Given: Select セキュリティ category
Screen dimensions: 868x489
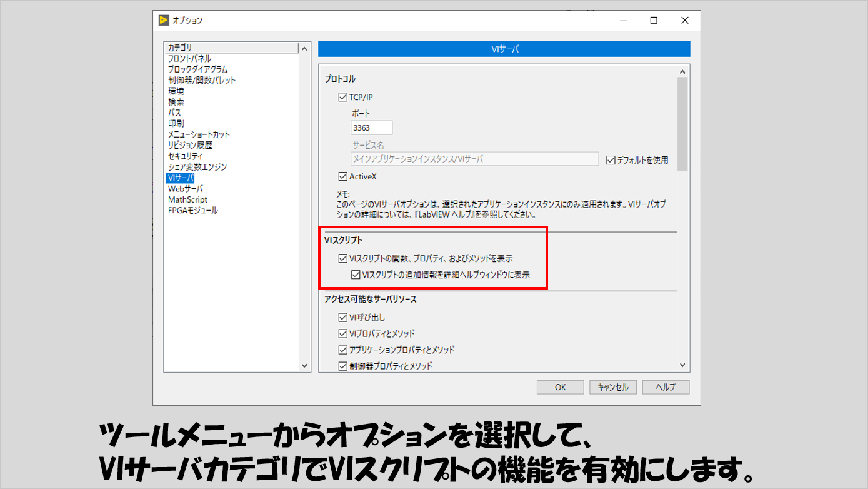Looking at the screenshot, I should coord(185,156).
